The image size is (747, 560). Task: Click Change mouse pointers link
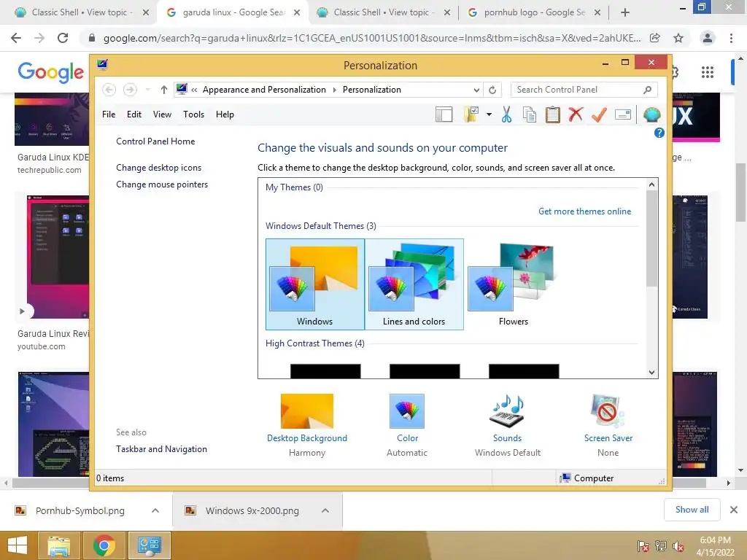tap(162, 184)
